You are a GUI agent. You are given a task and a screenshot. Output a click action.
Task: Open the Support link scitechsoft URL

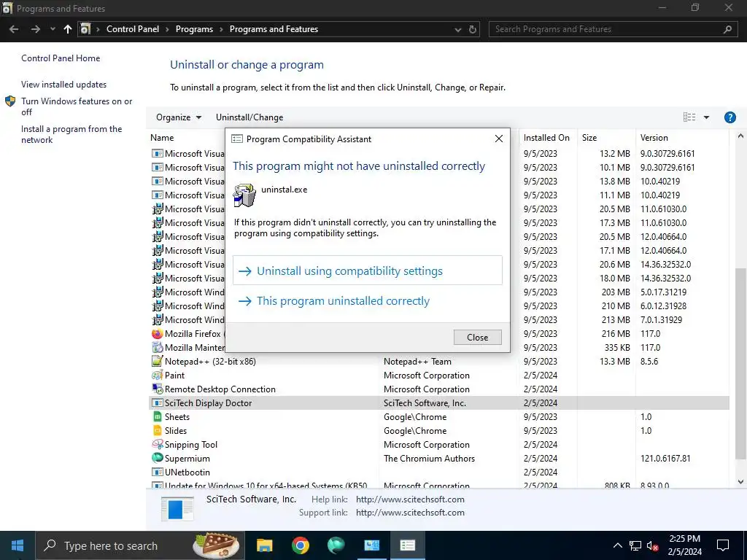[410, 513]
